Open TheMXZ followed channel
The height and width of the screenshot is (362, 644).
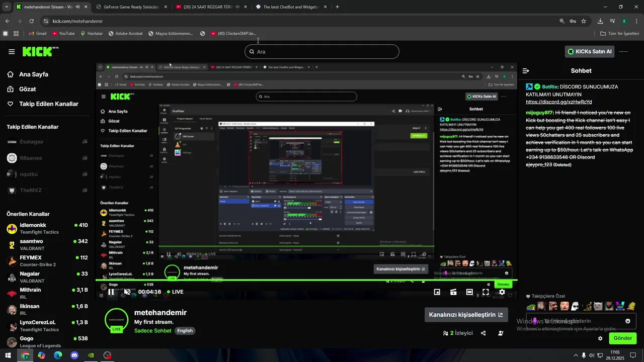click(47, 190)
